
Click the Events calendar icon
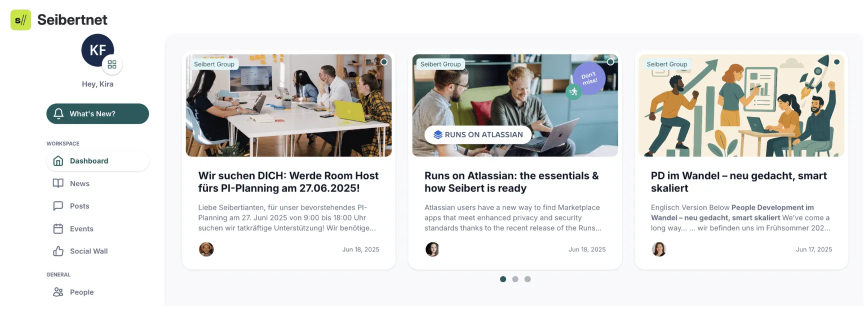pyautogui.click(x=58, y=228)
